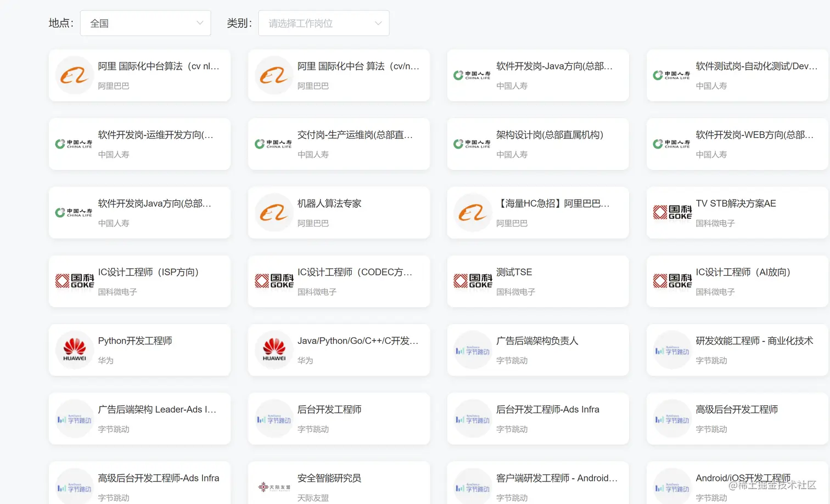Click 天际友盟 logo beside 安全智能研究员

point(274,486)
